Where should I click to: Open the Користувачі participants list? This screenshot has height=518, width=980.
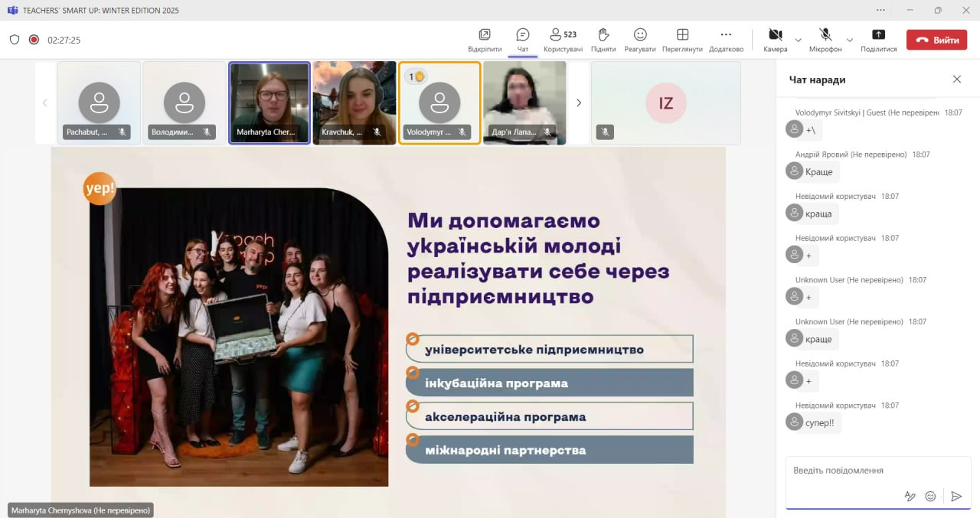coord(563,40)
